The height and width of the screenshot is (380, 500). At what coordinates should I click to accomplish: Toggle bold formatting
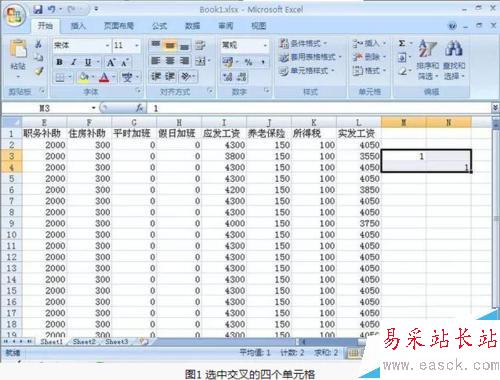pos(60,62)
